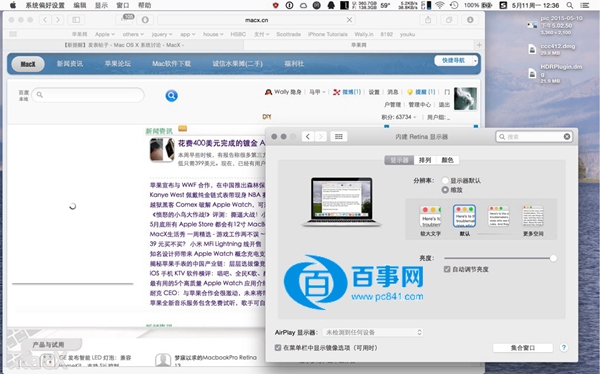The width and height of the screenshot is (600, 374).
Task: Show all tabs in Safari
Action: 449,20
